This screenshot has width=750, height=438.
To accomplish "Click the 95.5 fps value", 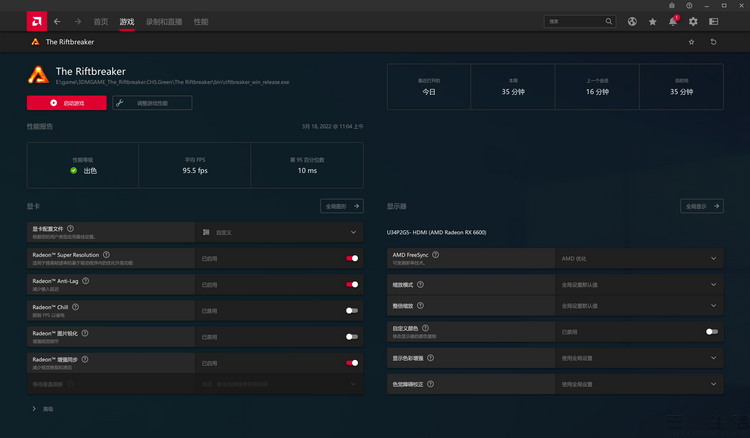I will click(x=195, y=171).
